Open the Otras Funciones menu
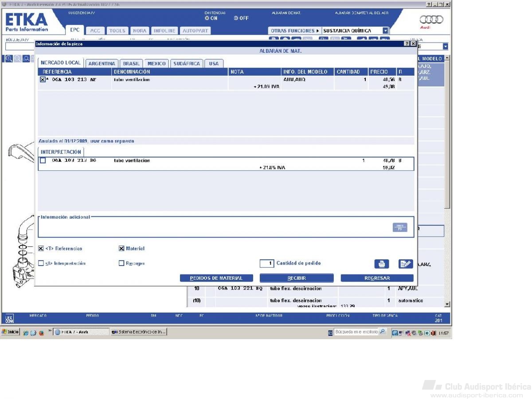This screenshot has width=532, height=399. coord(295,31)
